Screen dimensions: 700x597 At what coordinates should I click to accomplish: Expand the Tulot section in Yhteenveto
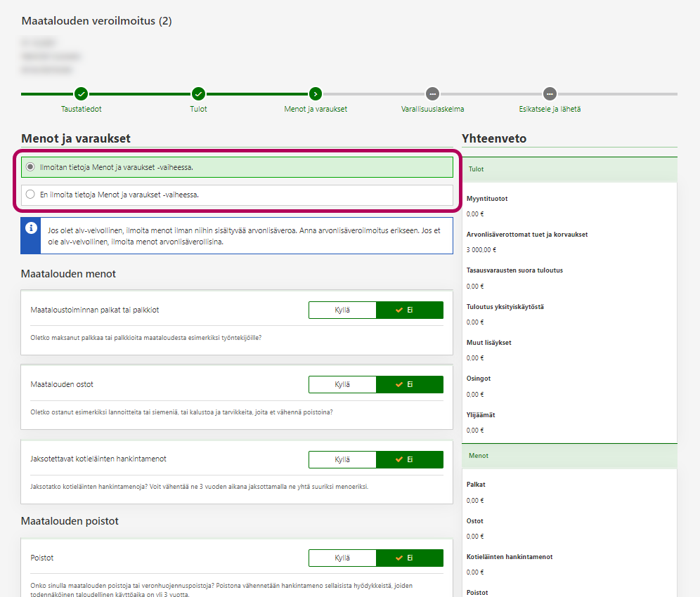click(569, 169)
